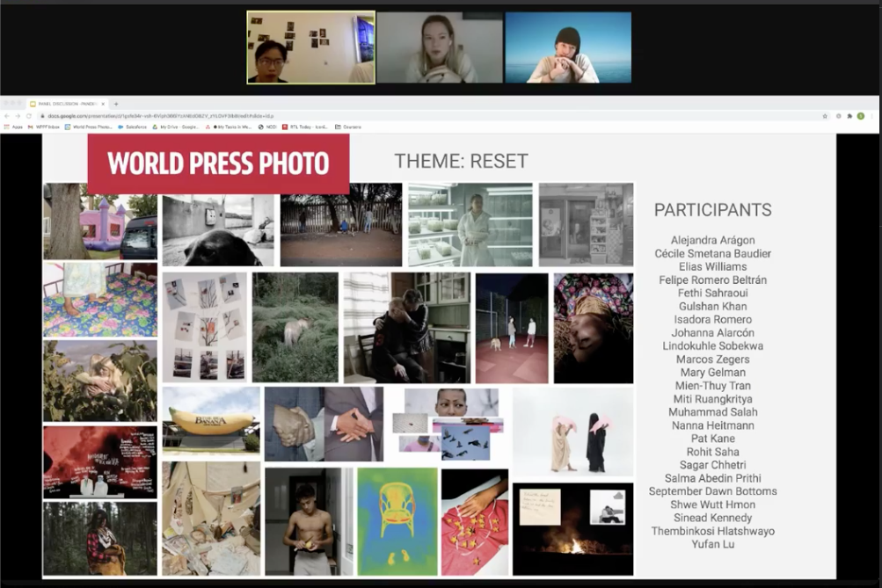The height and width of the screenshot is (588, 882).
Task: Open the RTL Today bookmark
Action: 305,127
